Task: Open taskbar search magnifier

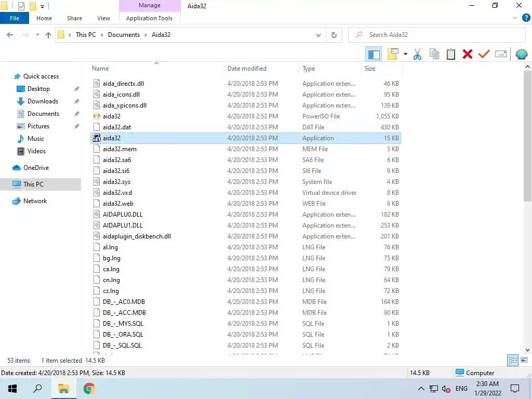Action: tap(37, 389)
